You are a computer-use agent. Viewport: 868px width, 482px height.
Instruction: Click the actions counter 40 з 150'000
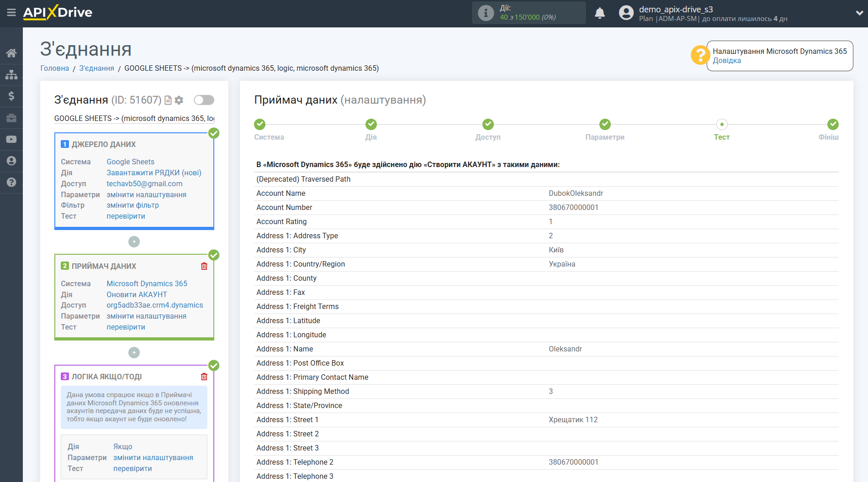pyautogui.click(x=528, y=17)
